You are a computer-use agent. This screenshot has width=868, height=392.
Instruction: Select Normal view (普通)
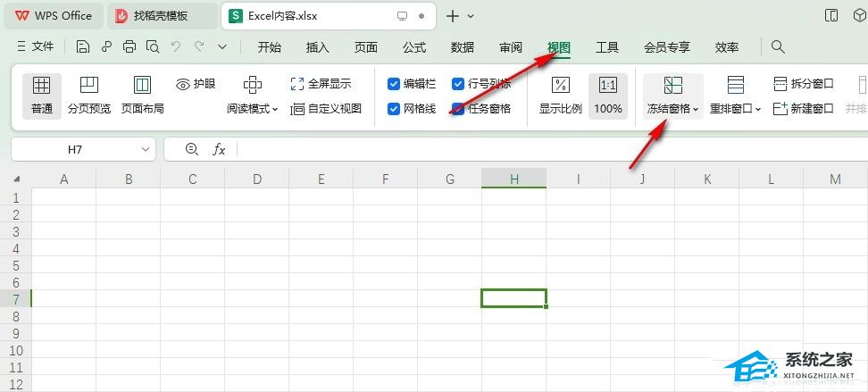pyautogui.click(x=41, y=96)
